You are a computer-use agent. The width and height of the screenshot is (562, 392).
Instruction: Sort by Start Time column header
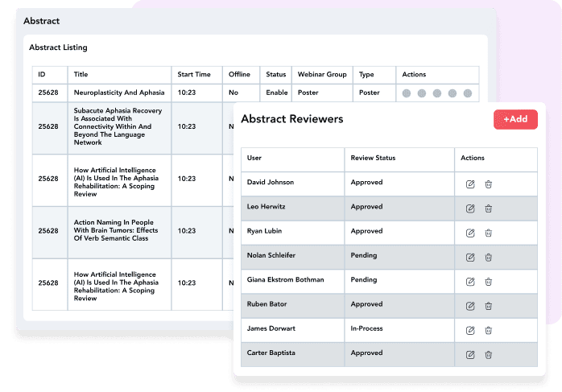tap(193, 75)
